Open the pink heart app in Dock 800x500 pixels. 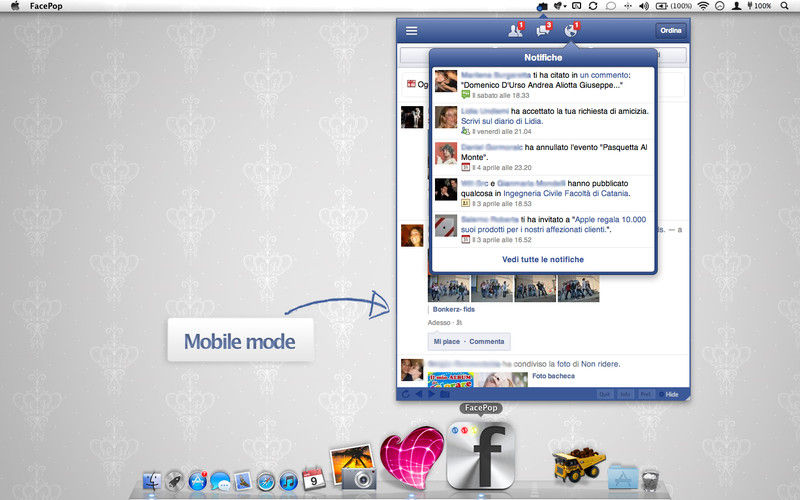pyautogui.click(x=411, y=459)
